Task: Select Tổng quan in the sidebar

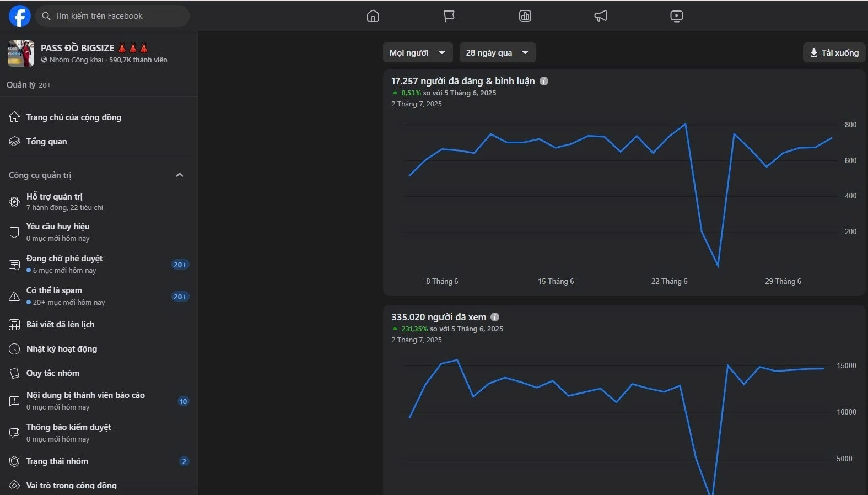Action: coord(99,142)
